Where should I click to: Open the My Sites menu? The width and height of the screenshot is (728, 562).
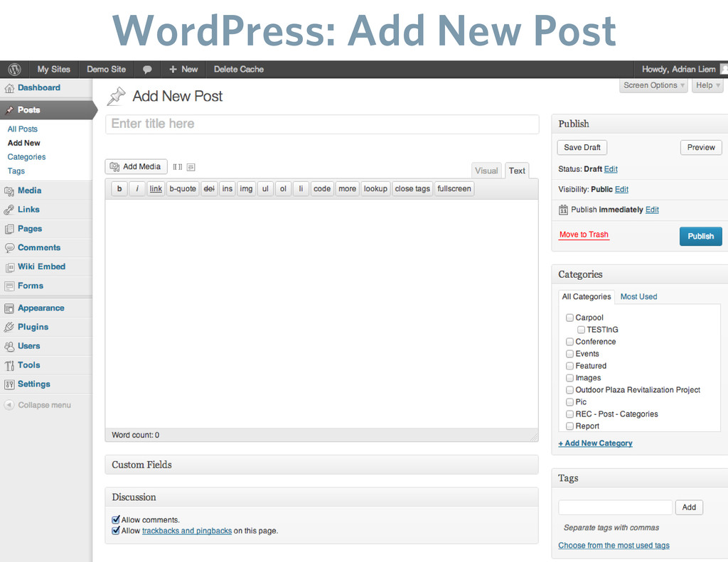pos(53,69)
